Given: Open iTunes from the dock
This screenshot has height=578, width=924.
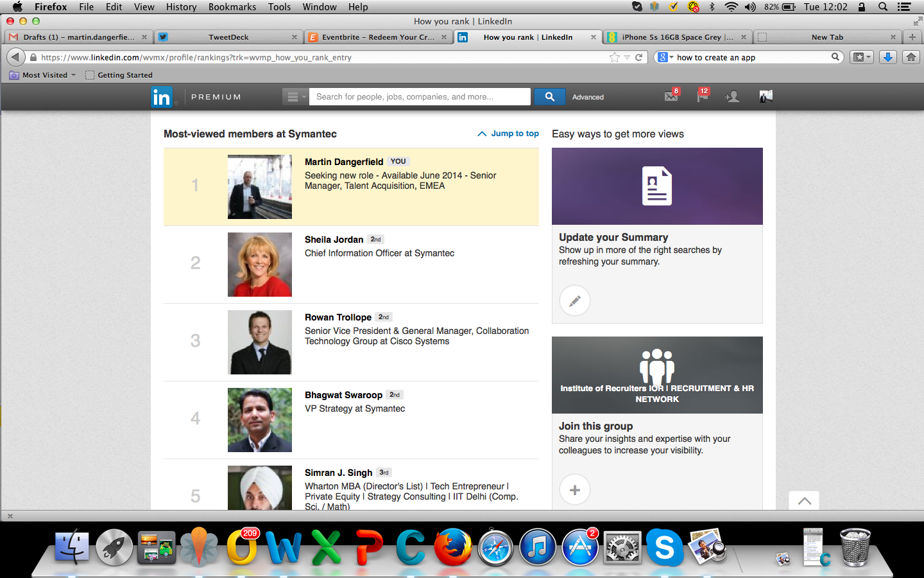Looking at the screenshot, I should 538,548.
